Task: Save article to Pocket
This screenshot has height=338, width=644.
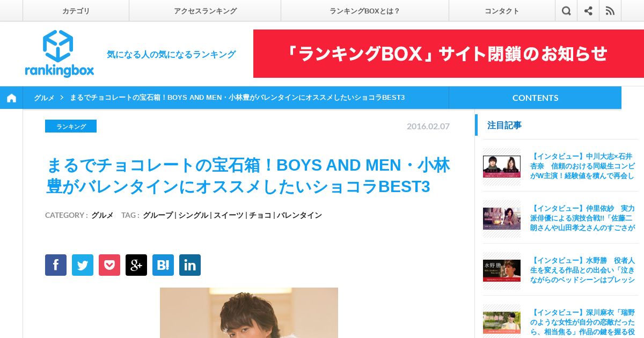Action: tap(109, 265)
